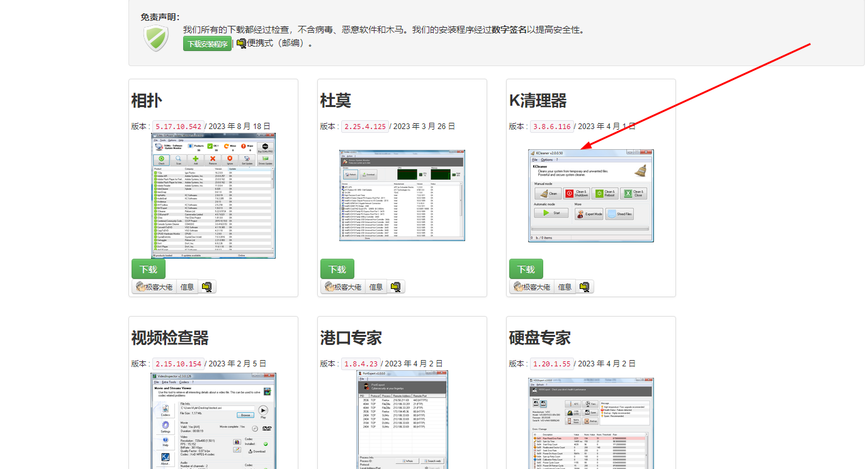868x469 pixels.
Task: Click the 港口专家 heading
Action: pos(351,338)
